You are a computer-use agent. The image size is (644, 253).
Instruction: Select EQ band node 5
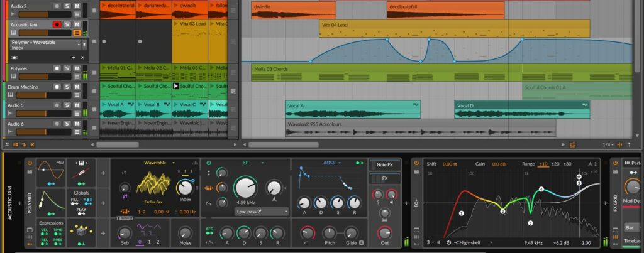pyautogui.click(x=530, y=223)
